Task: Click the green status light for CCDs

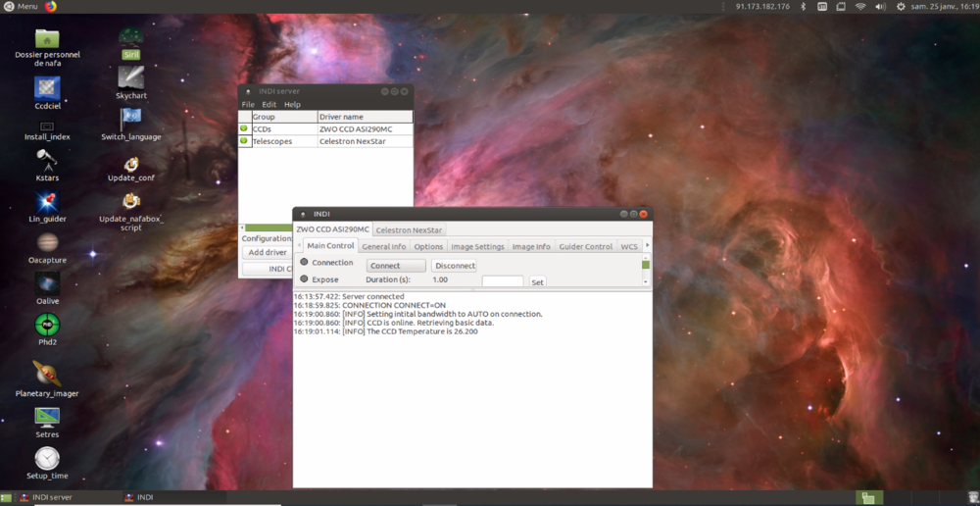Action: [244, 128]
